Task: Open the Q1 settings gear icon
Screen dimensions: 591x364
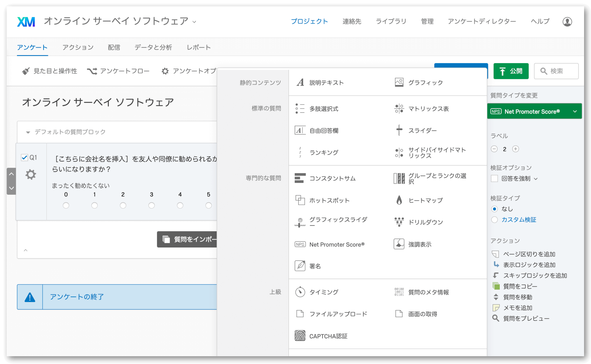Action: pos(31,175)
